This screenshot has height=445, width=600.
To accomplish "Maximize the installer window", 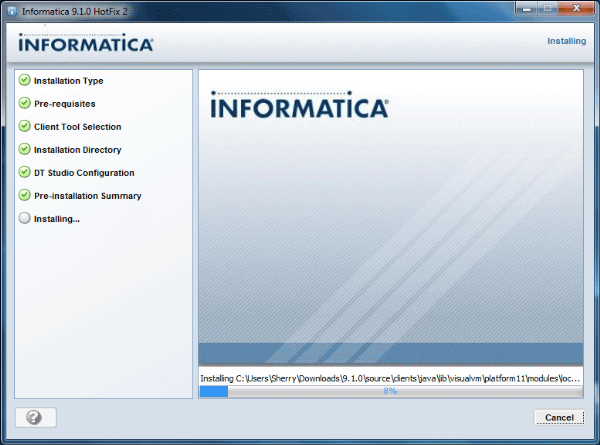I will coord(548,8).
